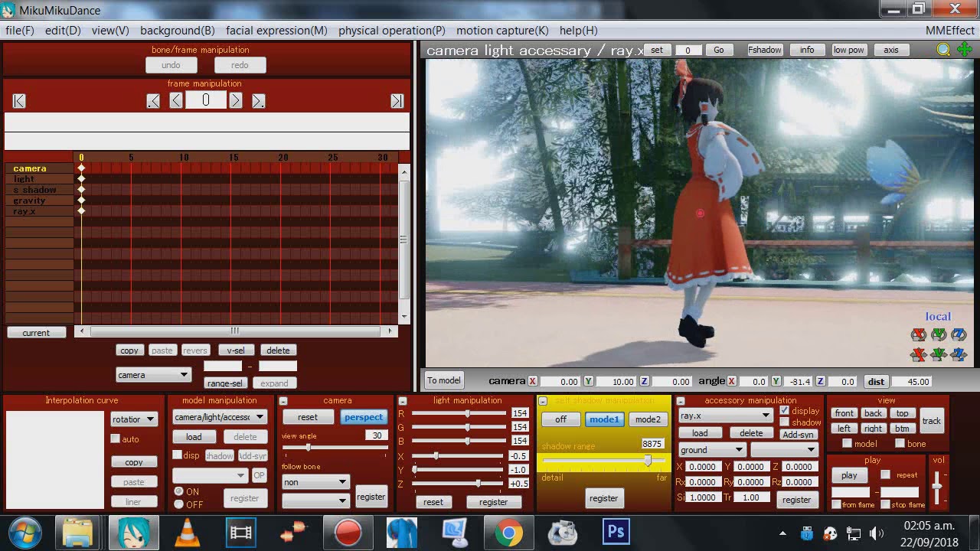Toggle view bone checkbox
Screen dimensions: 980x551
pos(900,443)
